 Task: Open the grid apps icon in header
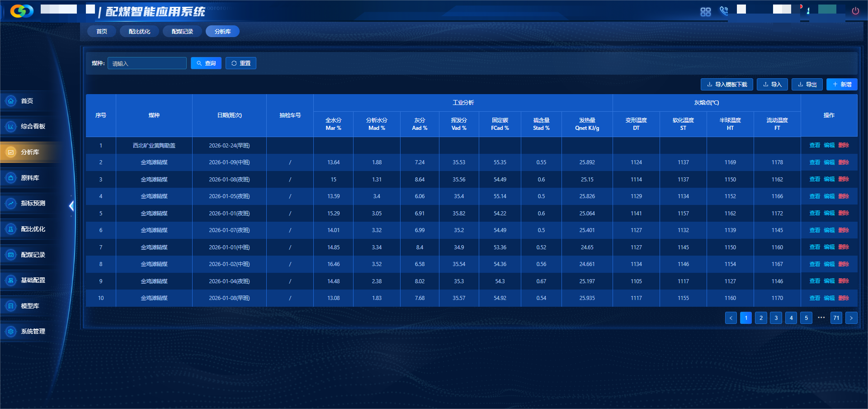(x=705, y=12)
